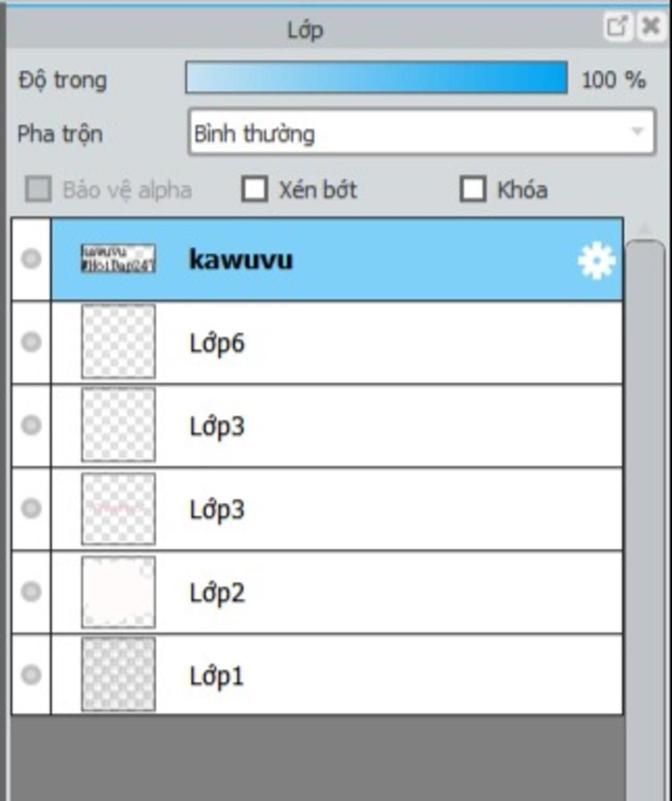Click the scrollbar up arrow in the layer list
Screen dimensions: 672x801
(644, 228)
